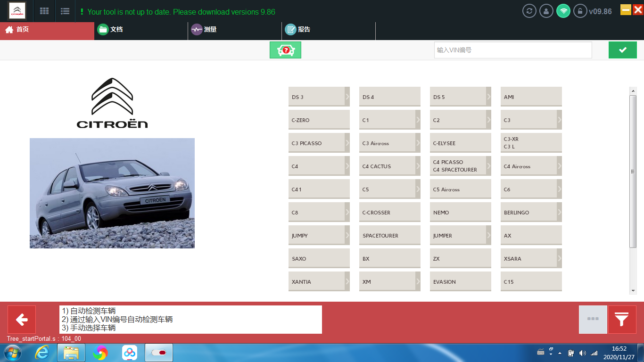Select the C5 model button
Screen dimensions: 644x362
pos(390,189)
